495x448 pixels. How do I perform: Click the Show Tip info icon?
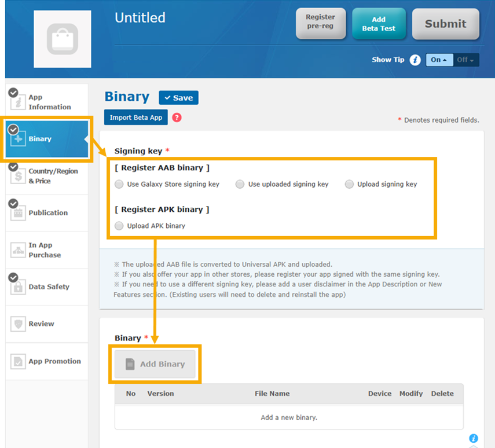click(x=415, y=60)
